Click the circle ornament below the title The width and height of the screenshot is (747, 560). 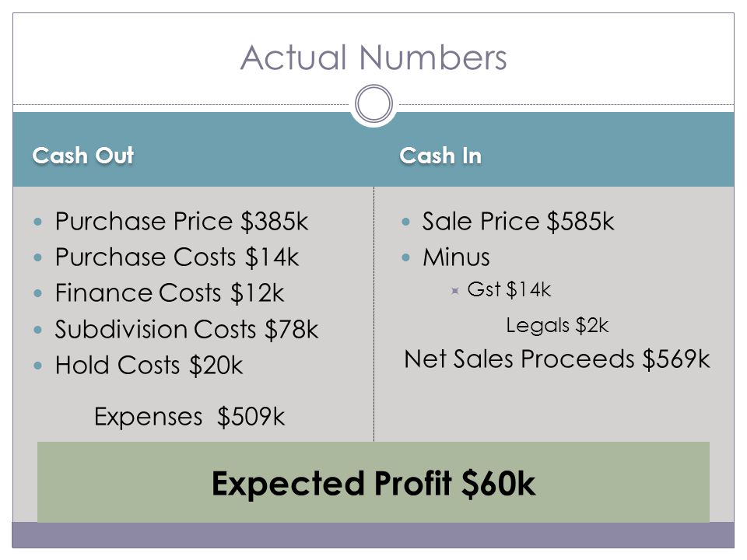374,103
